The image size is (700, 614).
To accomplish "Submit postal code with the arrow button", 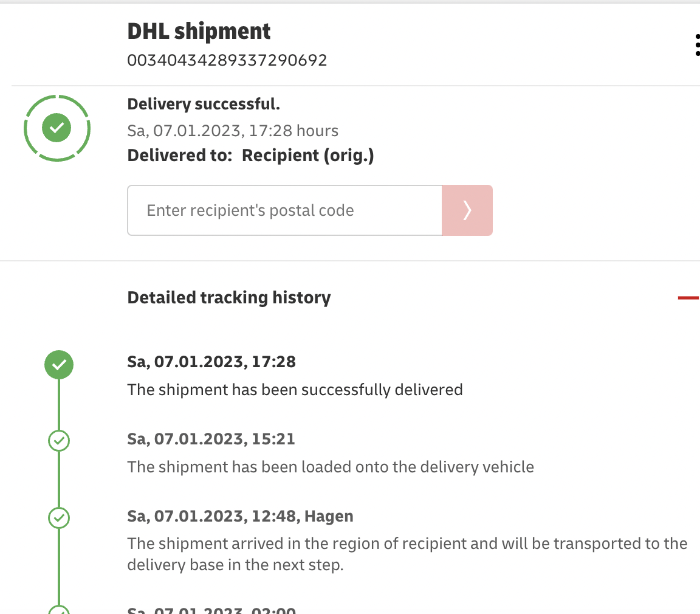I will [467, 210].
